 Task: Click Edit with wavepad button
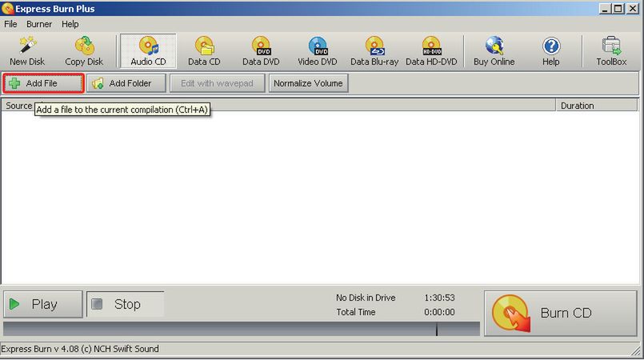click(218, 83)
